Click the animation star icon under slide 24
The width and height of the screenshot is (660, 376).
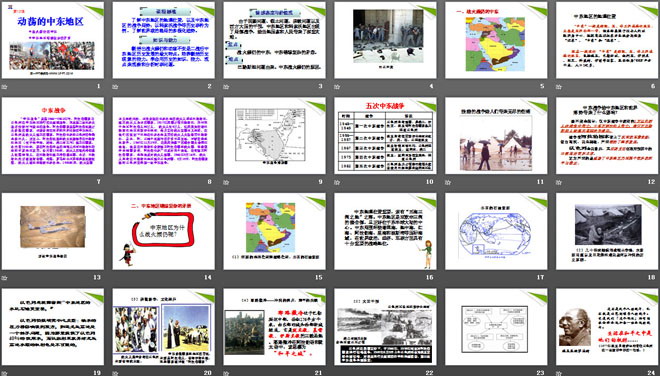coord(559,373)
